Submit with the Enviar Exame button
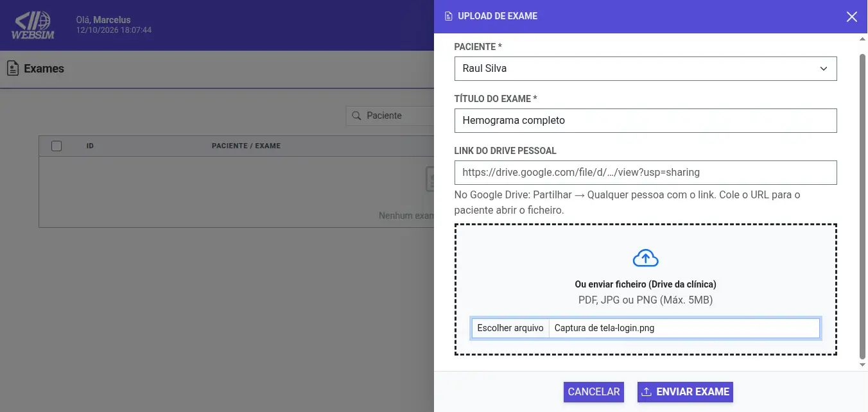 point(685,391)
